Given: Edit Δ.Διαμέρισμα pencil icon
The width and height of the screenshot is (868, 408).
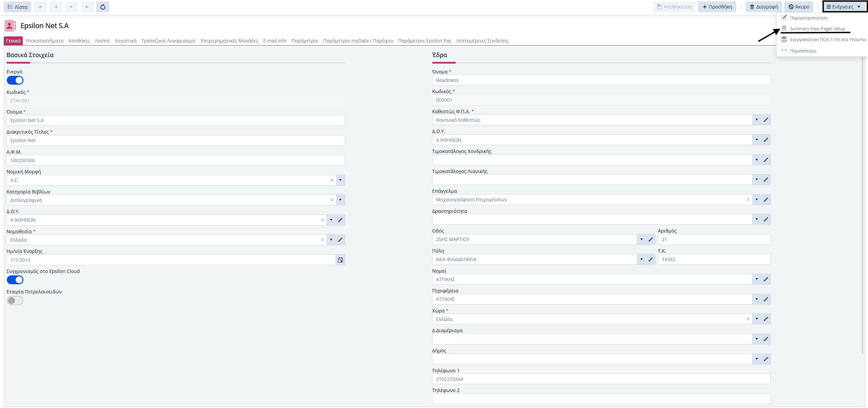Looking at the screenshot, I should coord(766,339).
